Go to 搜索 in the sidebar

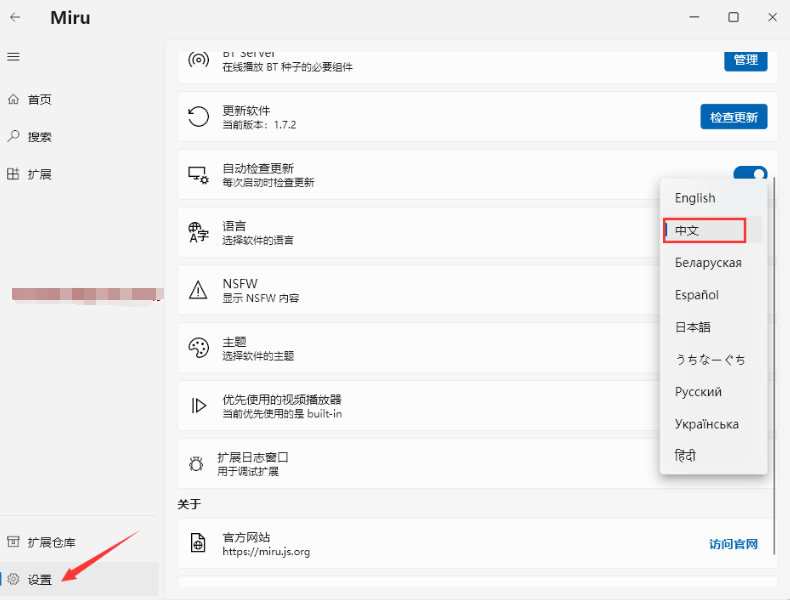pos(40,137)
